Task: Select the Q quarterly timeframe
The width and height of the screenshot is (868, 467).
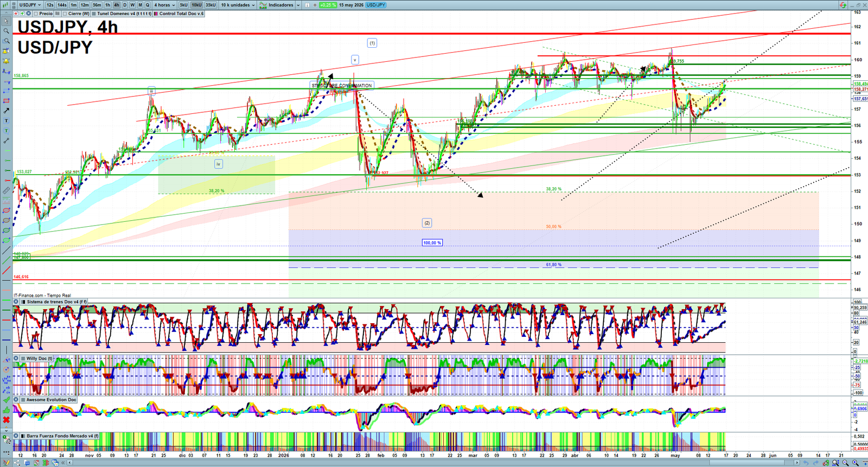Action: pyautogui.click(x=147, y=5)
